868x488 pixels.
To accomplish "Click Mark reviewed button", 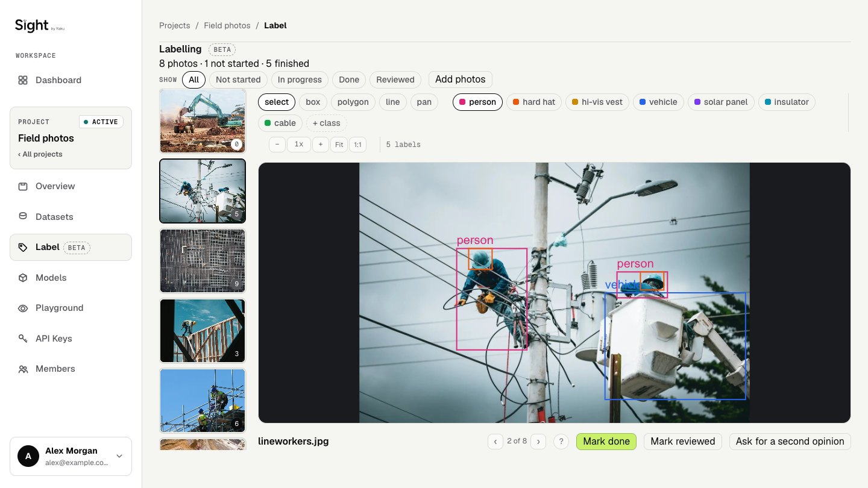I will (683, 442).
